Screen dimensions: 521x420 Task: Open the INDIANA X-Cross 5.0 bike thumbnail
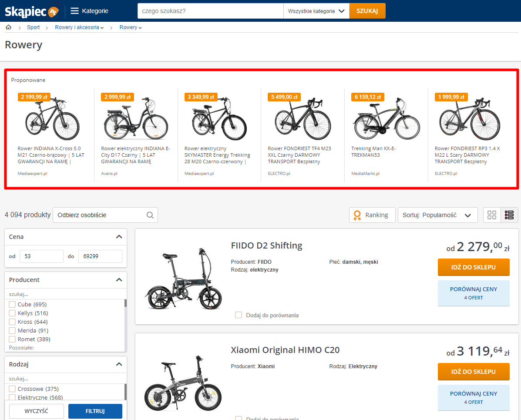click(x=53, y=119)
